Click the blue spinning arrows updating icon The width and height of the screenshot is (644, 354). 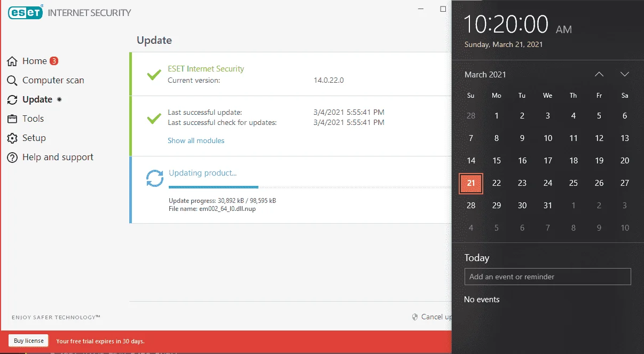(155, 178)
